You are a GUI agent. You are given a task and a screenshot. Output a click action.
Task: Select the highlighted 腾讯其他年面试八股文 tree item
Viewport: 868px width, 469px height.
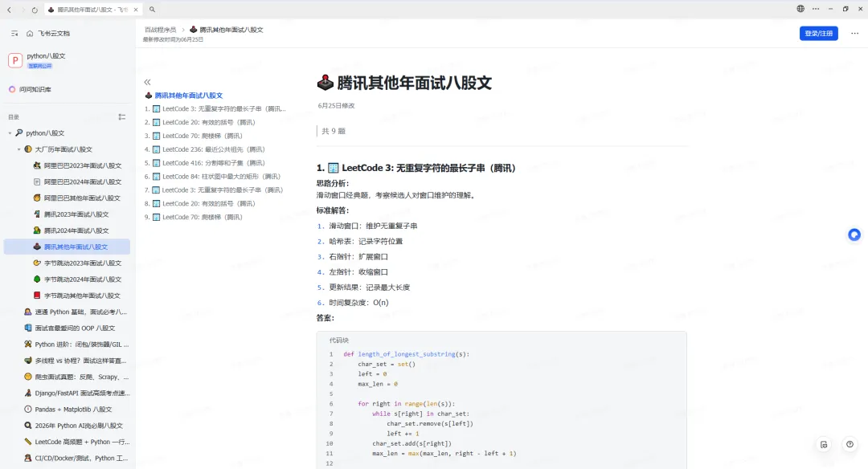67,247
